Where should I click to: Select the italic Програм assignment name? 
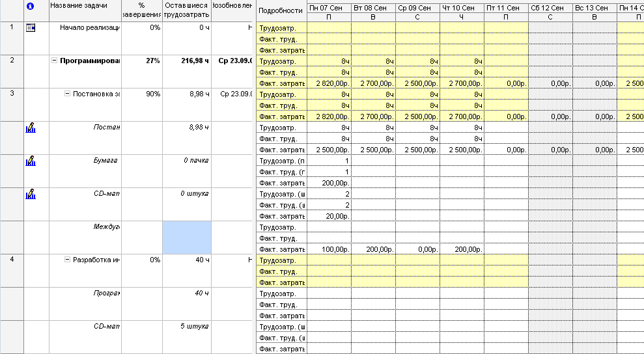(x=107, y=293)
